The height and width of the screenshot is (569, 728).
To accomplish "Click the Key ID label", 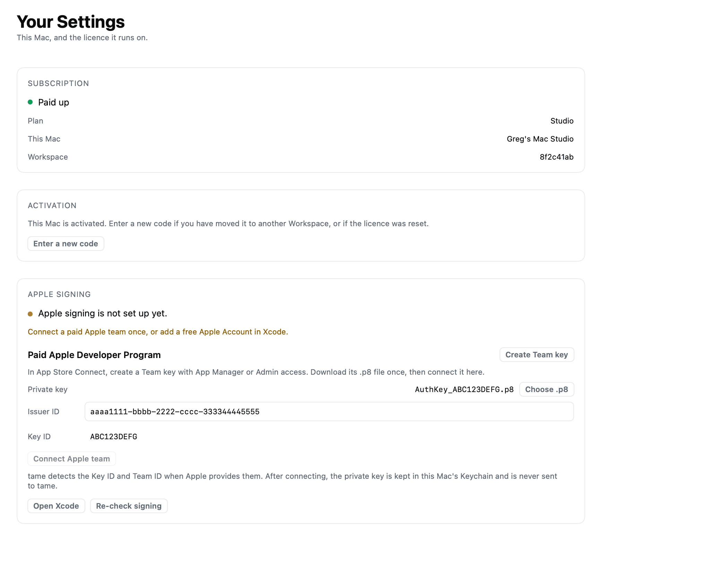I will [x=39, y=436].
